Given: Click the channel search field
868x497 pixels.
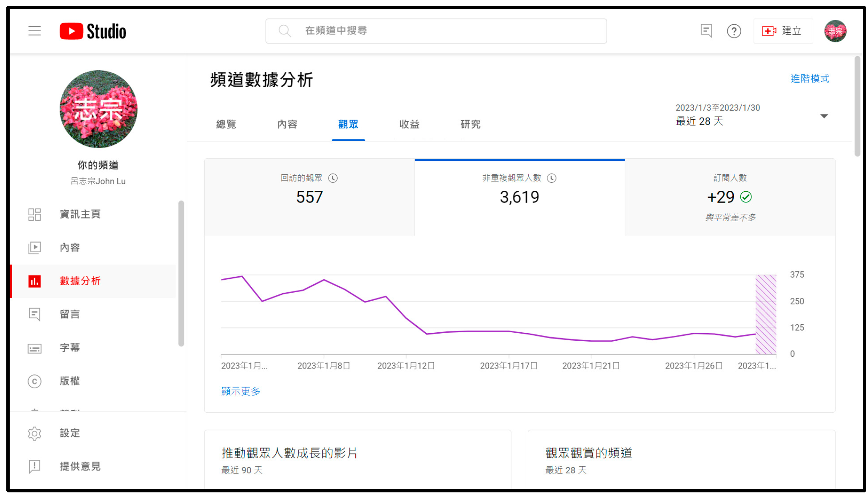Looking at the screenshot, I should 436,31.
